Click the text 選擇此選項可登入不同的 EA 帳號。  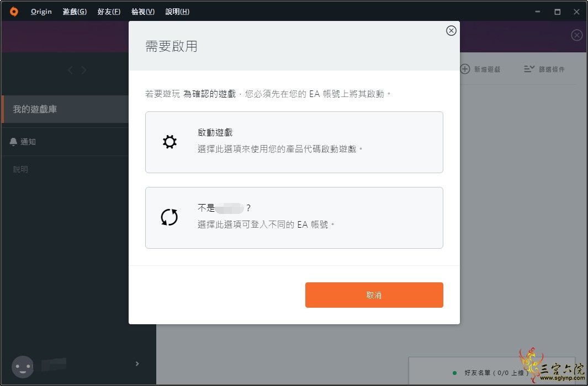pyautogui.click(x=266, y=224)
